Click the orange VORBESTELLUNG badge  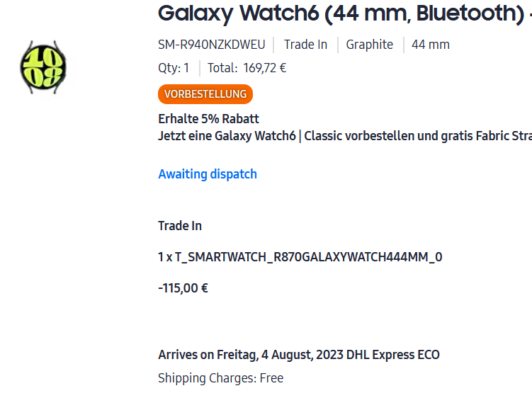(x=205, y=93)
